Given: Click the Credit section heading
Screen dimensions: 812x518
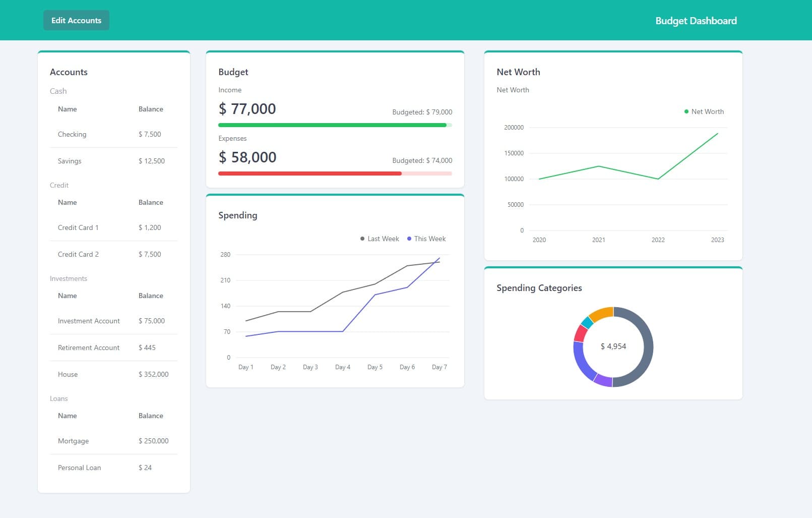Looking at the screenshot, I should coord(59,185).
